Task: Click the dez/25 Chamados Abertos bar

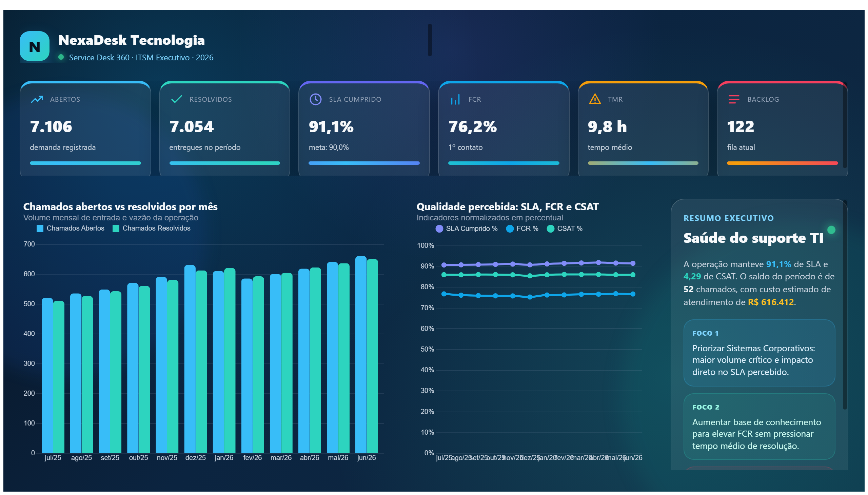Action: pyautogui.click(x=190, y=359)
